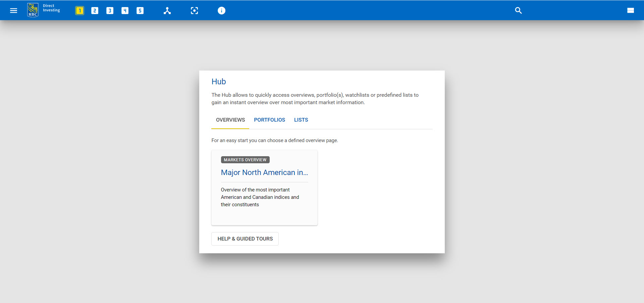Viewport: 644px width, 303px height.
Task: Select the Overviews tab
Action: coord(230,120)
